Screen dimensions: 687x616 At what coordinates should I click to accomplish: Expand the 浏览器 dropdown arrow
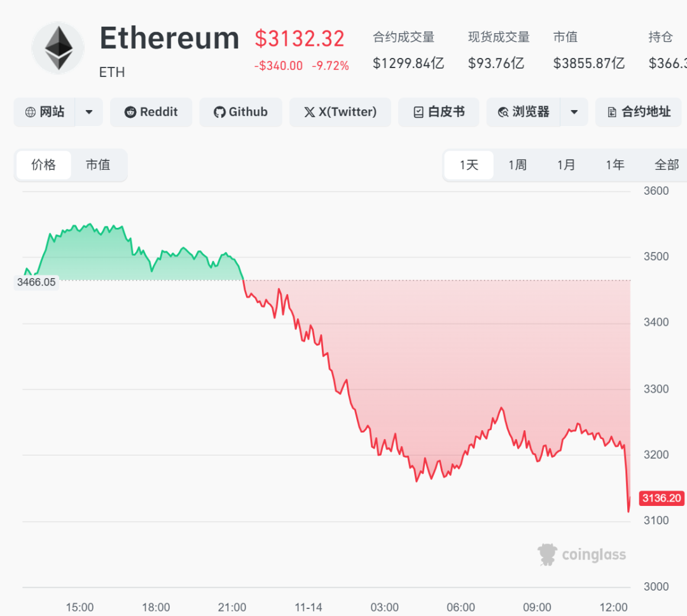click(574, 113)
